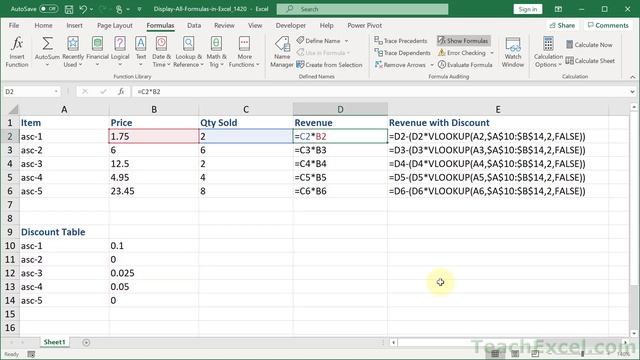Click Trace Dependents
This screenshot has width=640, height=360.
tap(402, 53)
